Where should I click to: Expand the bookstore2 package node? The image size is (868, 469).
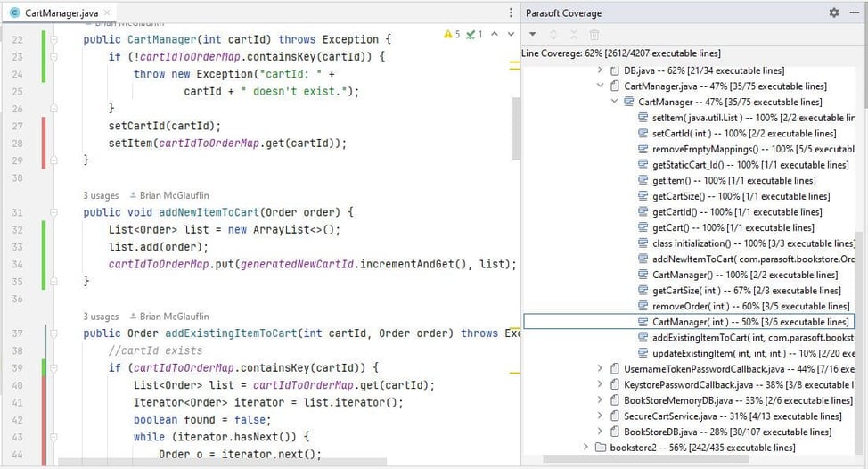click(585, 447)
